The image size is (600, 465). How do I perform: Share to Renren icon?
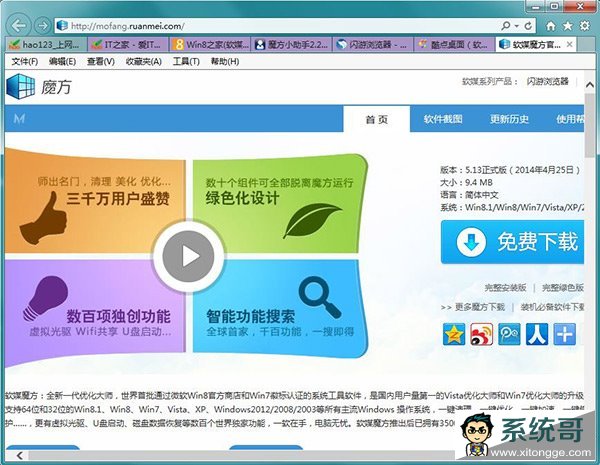point(537,334)
